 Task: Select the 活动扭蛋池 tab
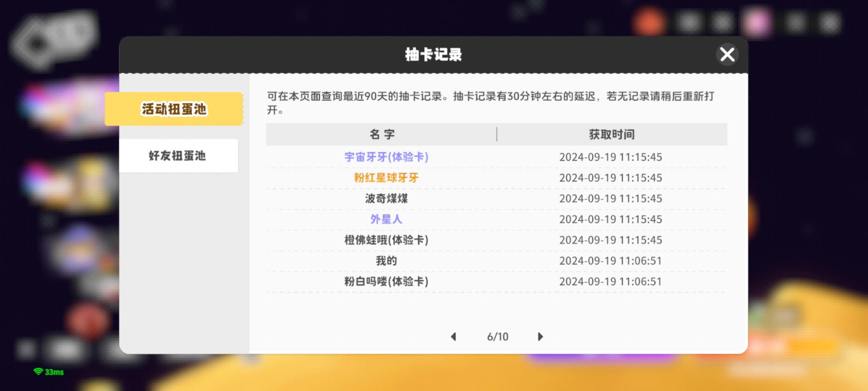174,109
